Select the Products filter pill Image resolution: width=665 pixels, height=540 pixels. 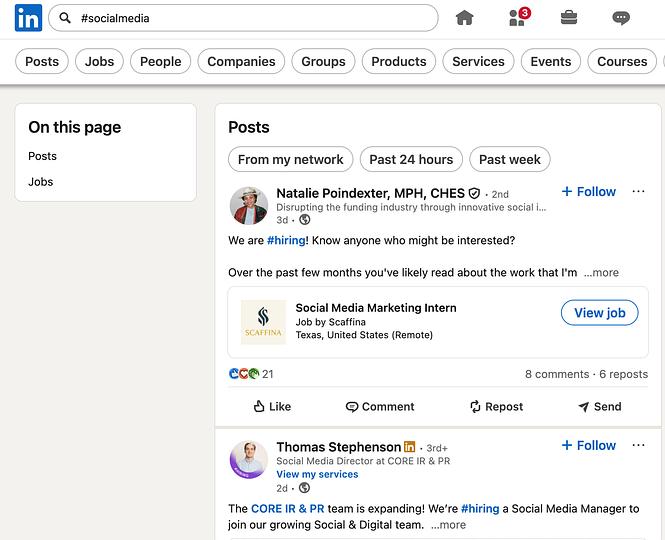399,62
